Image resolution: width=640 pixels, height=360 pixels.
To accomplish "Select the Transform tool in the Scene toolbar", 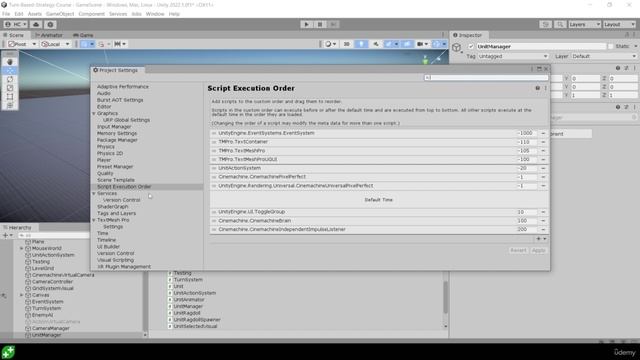I will 10,105.
